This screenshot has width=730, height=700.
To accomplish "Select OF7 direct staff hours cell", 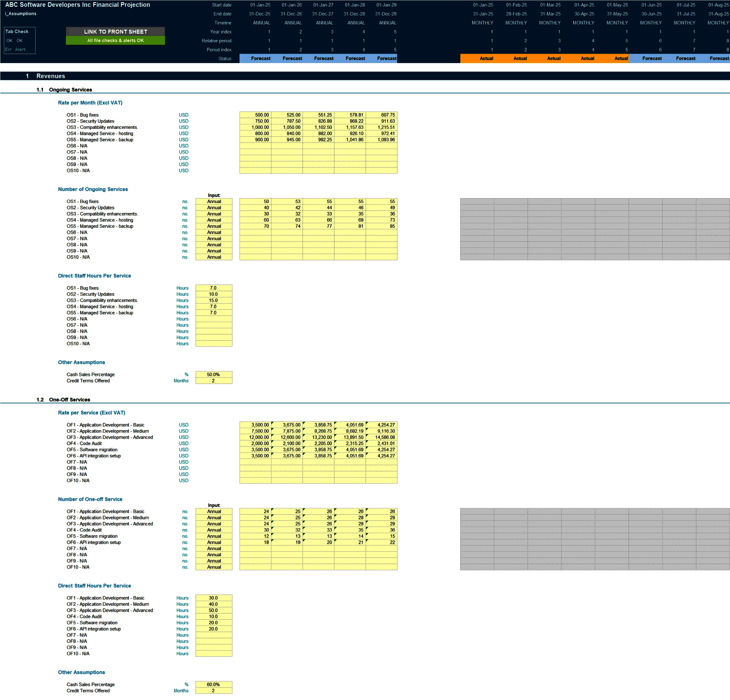I will pyautogui.click(x=214, y=635).
